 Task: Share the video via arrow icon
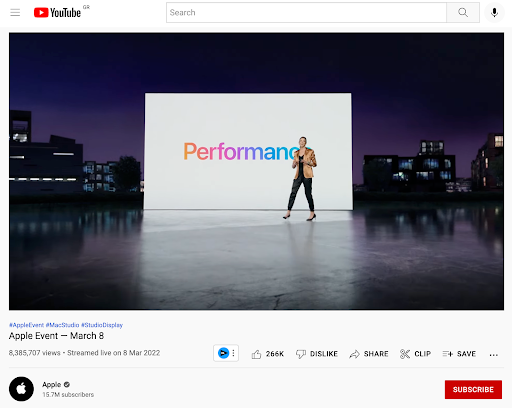[369, 354]
